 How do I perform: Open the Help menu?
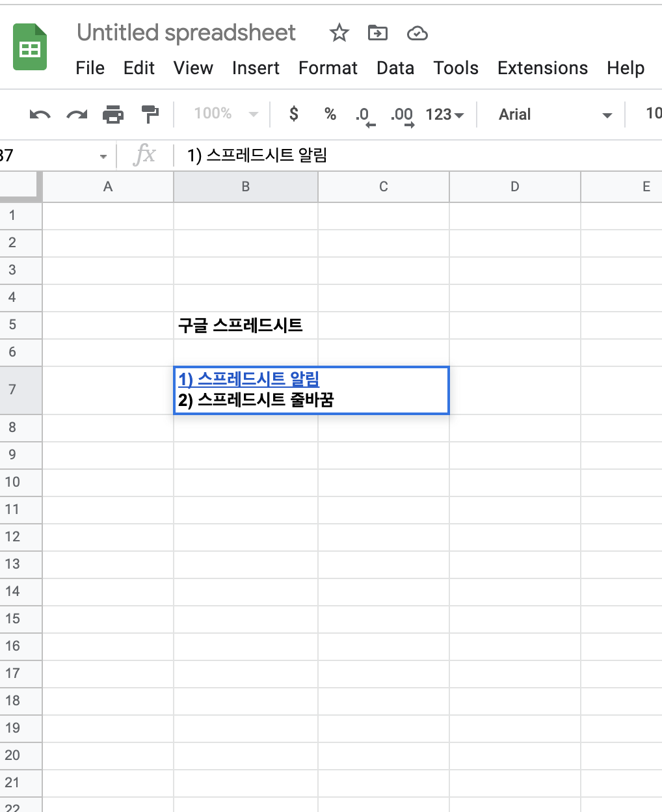[626, 68]
